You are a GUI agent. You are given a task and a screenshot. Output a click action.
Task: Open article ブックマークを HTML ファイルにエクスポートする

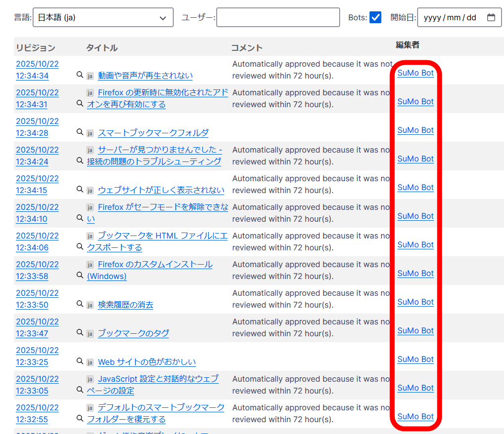tap(162, 236)
